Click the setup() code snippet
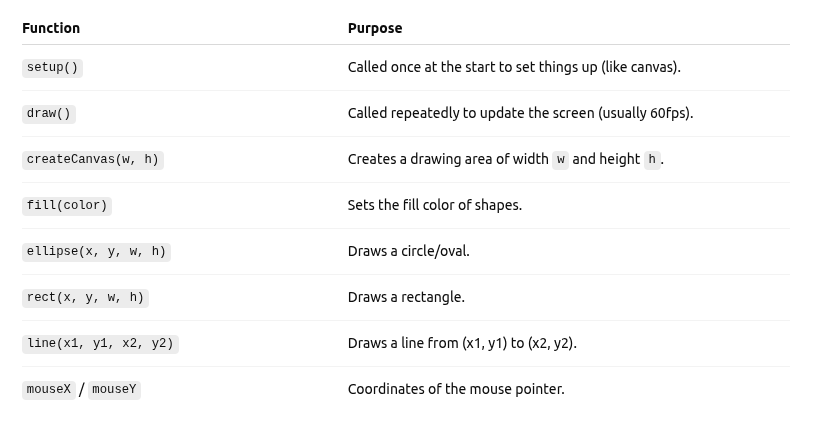Viewport: 825px width, 426px height. tap(52, 68)
